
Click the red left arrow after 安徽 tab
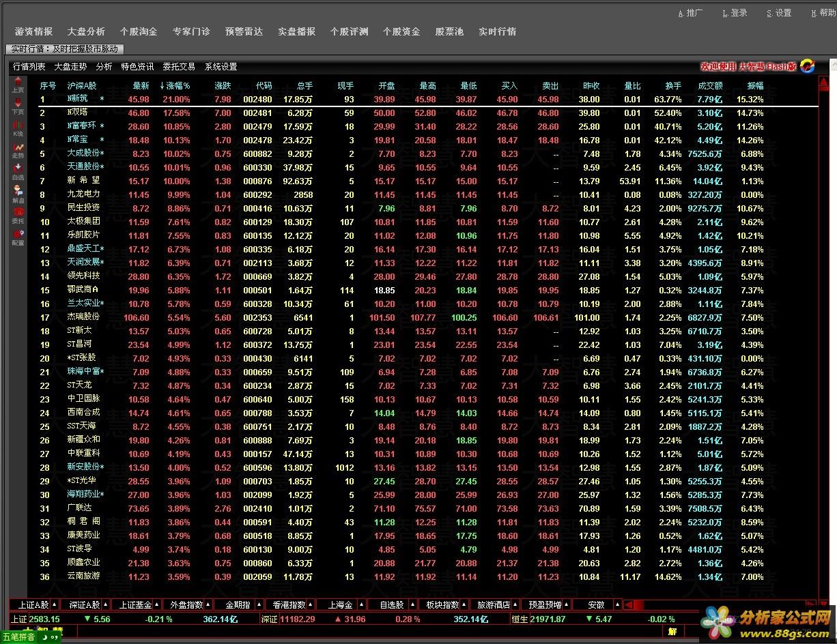629,604
